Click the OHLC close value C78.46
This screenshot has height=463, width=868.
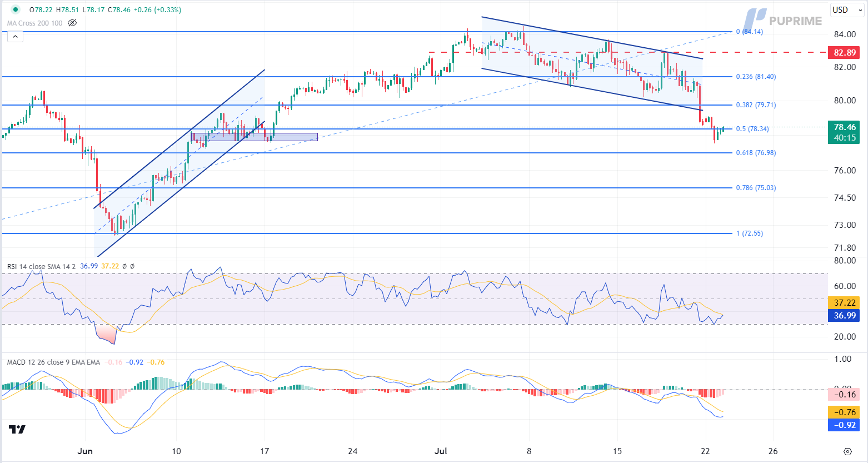[120, 9]
